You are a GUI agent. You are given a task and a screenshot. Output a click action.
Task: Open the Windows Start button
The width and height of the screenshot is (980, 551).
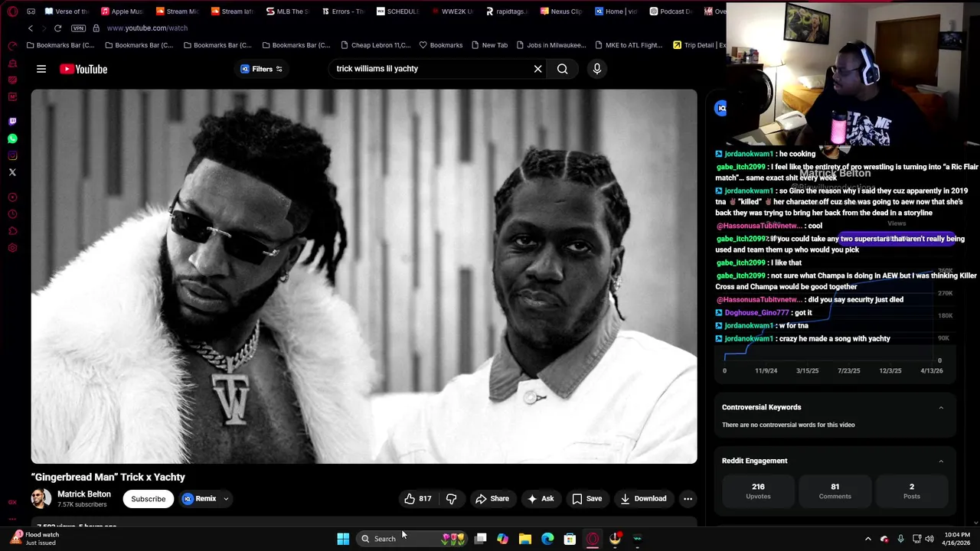pos(343,539)
